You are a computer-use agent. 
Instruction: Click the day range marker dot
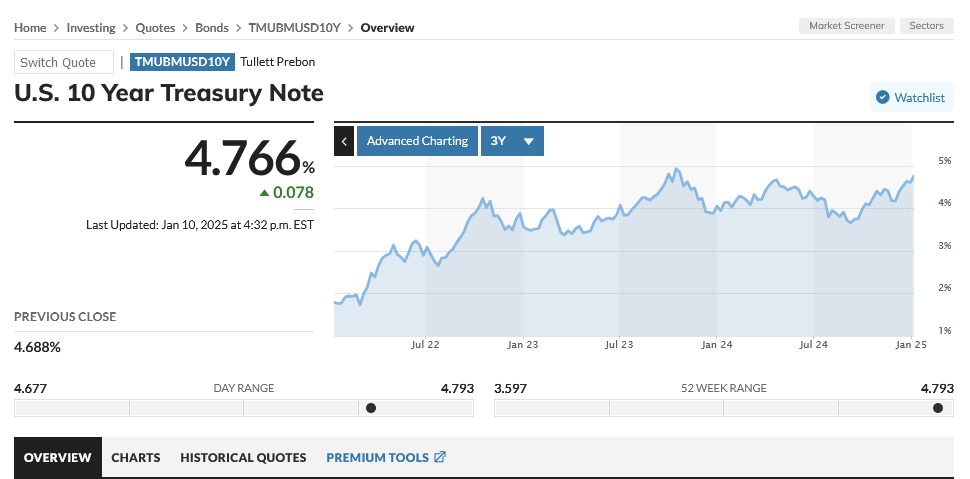point(371,408)
